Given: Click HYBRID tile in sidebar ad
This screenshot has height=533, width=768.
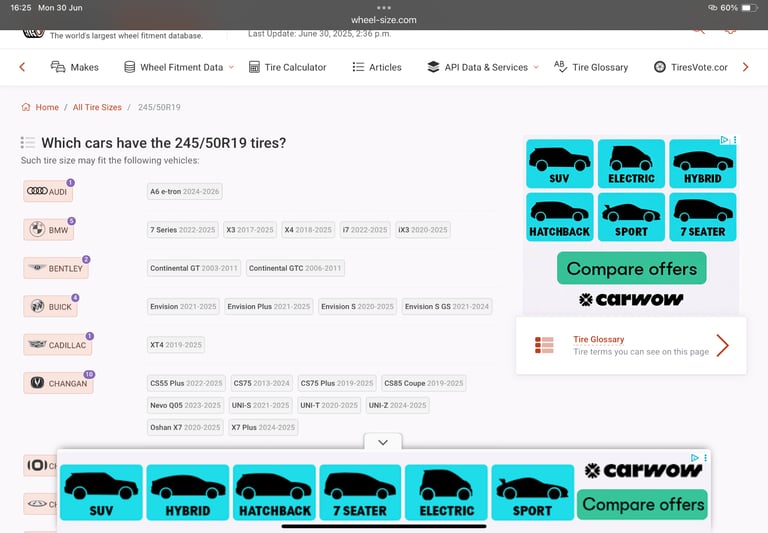Looking at the screenshot, I should coord(702,164).
